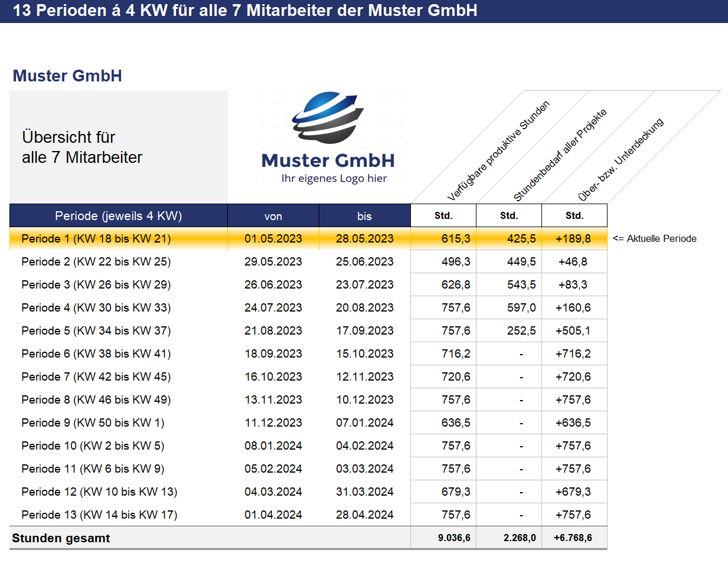Image resolution: width=728 pixels, height=570 pixels.
Task: Click the 'bis' column header
Action: 365,216
